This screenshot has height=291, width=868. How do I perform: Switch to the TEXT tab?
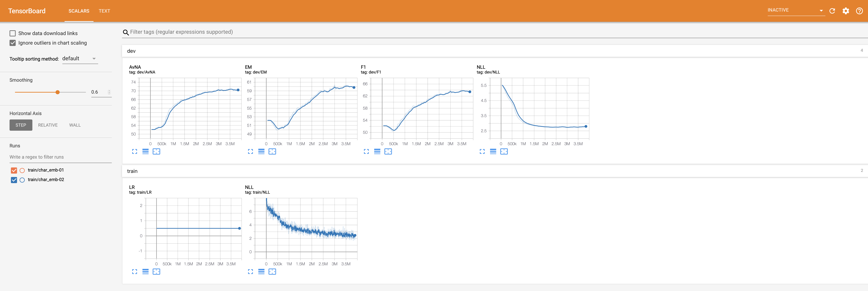[104, 11]
